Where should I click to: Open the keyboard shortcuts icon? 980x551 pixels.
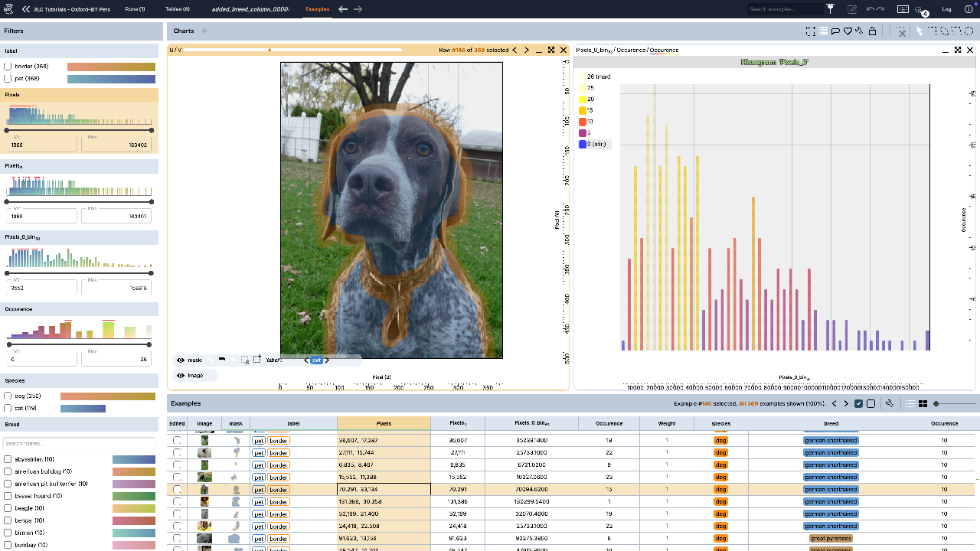(x=903, y=9)
